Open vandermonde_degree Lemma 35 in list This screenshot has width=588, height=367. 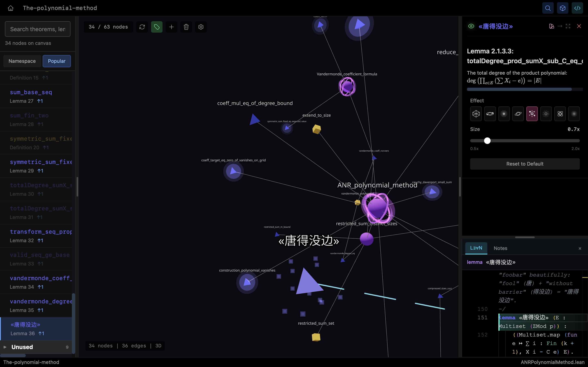tap(41, 305)
